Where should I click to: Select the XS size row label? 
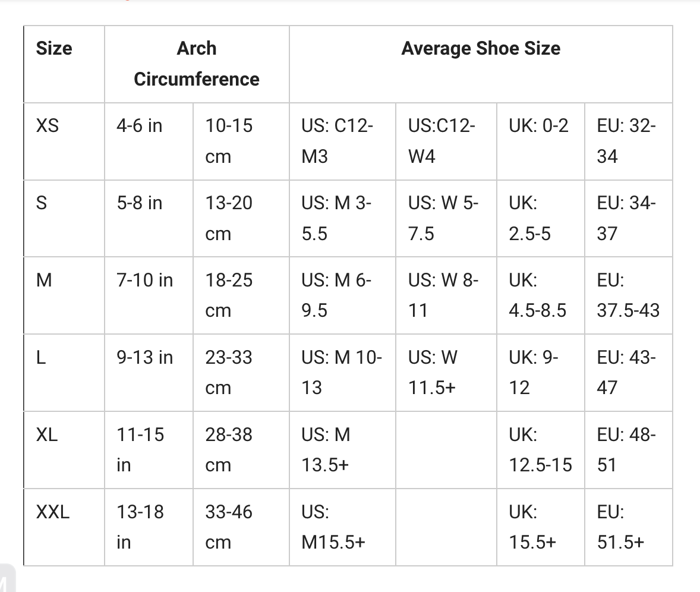click(48, 126)
